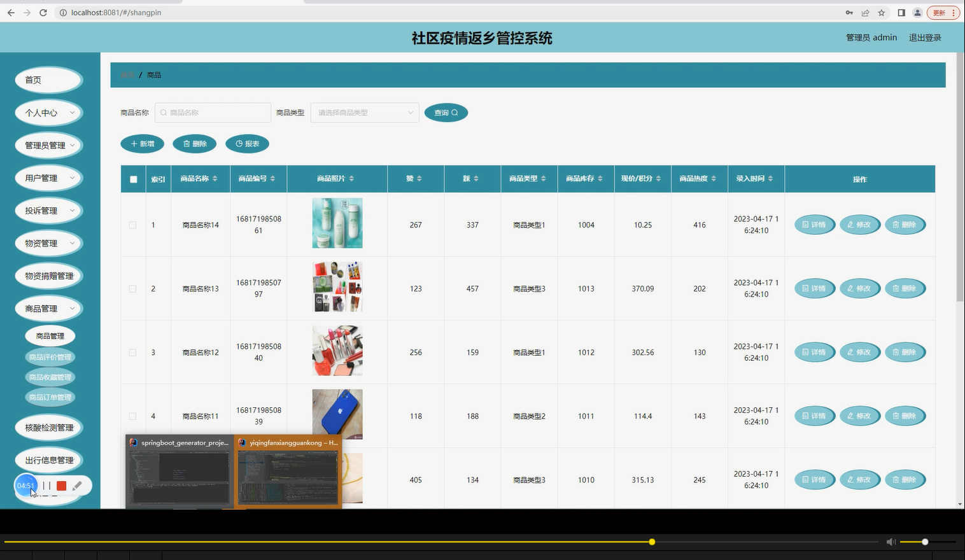Click the magnifier icon in the 商品名称 search box

point(163,112)
